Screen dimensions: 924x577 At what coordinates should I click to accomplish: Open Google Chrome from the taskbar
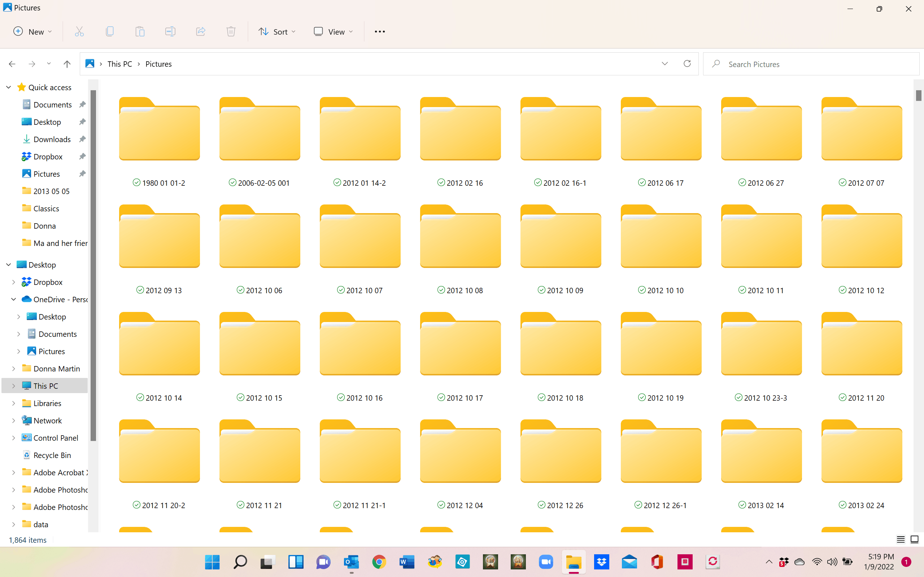coord(379,562)
